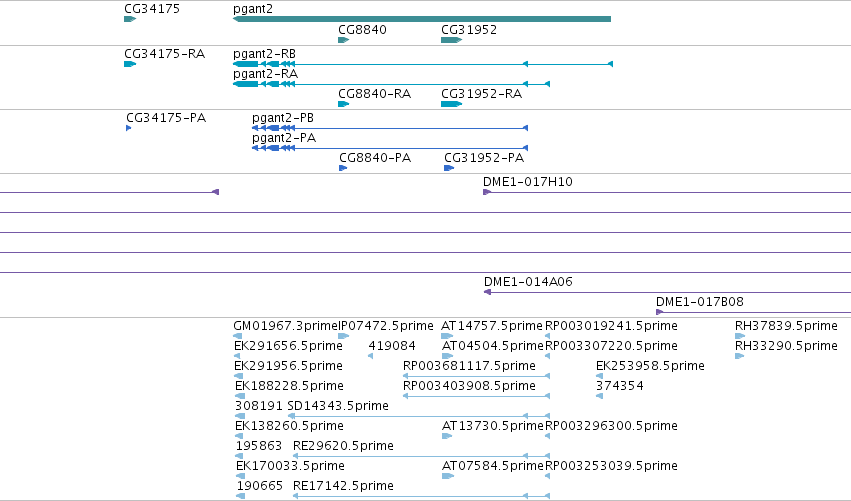Viewport: 851px width, 501px height.
Task: Open EST RP003681117.5prime
Action: tap(469, 366)
